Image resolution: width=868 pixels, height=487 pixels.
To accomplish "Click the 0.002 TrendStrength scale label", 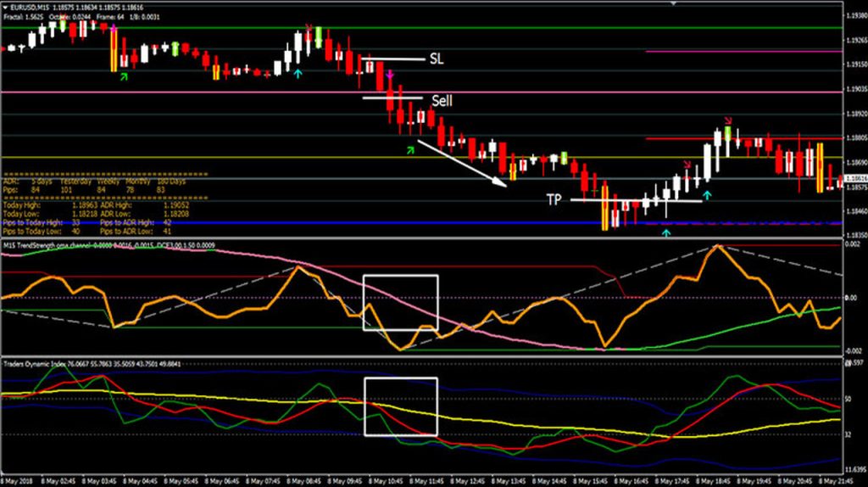I will [x=853, y=244].
